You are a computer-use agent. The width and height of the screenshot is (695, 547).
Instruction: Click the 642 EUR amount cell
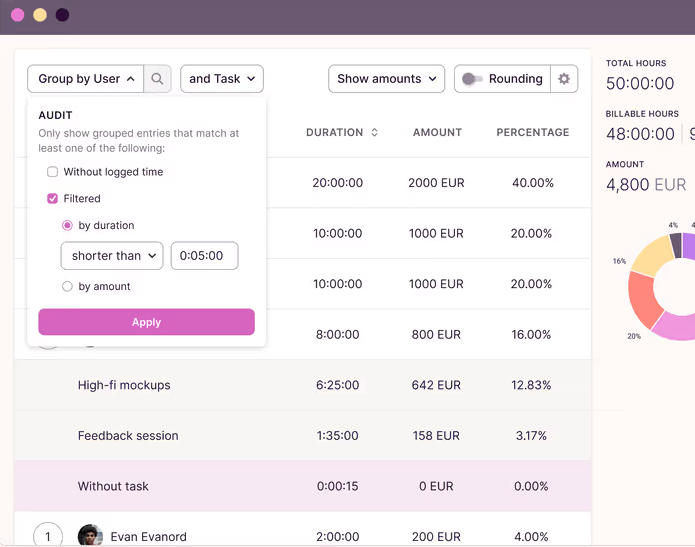tap(436, 385)
